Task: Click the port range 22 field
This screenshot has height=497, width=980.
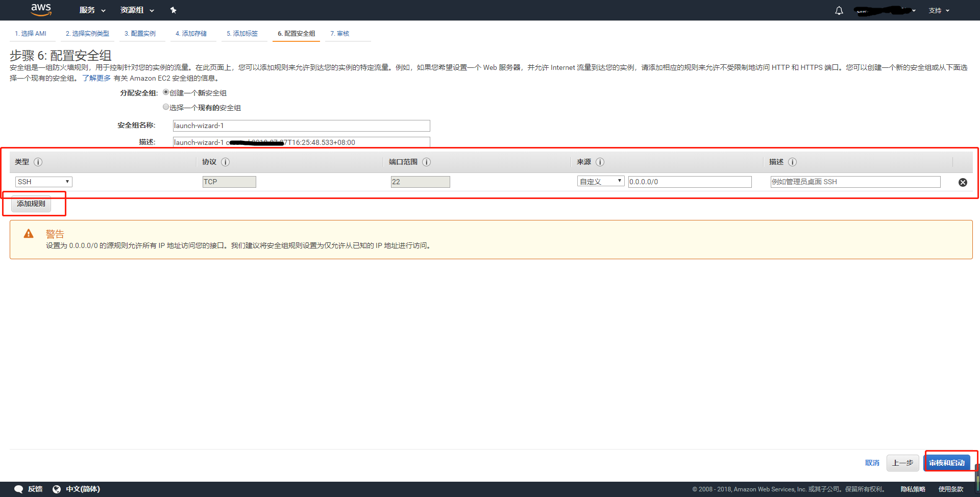Action: (x=420, y=182)
